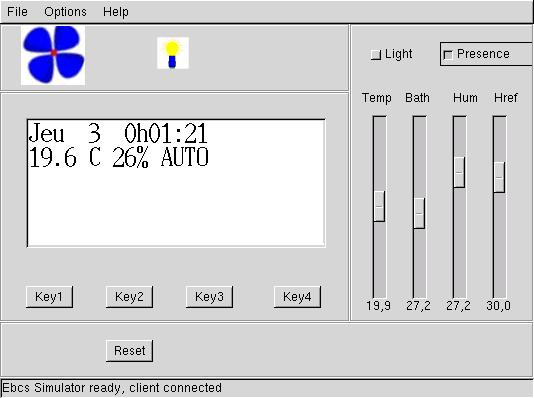Screen dimensions: 534x398
Task: Click the Key4 button
Action: (x=297, y=297)
